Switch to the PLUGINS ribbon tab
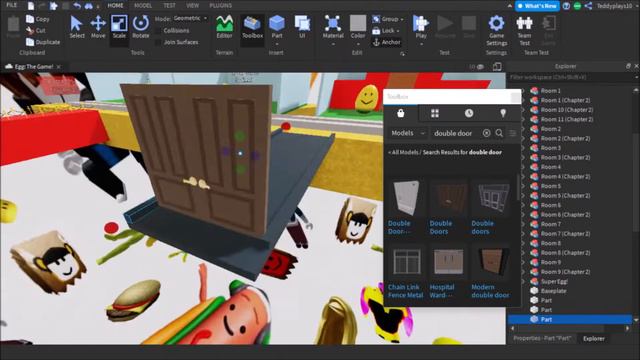Image resolution: width=640 pixels, height=360 pixels. point(220,5)
